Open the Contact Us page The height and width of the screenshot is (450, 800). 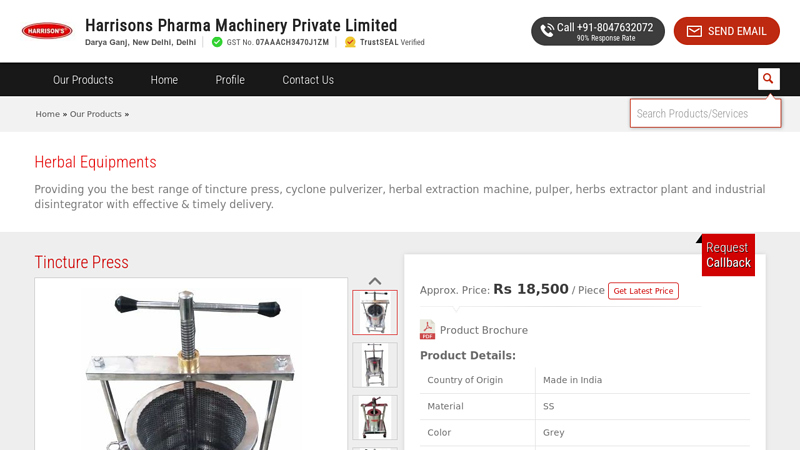(x=308, y=80)
